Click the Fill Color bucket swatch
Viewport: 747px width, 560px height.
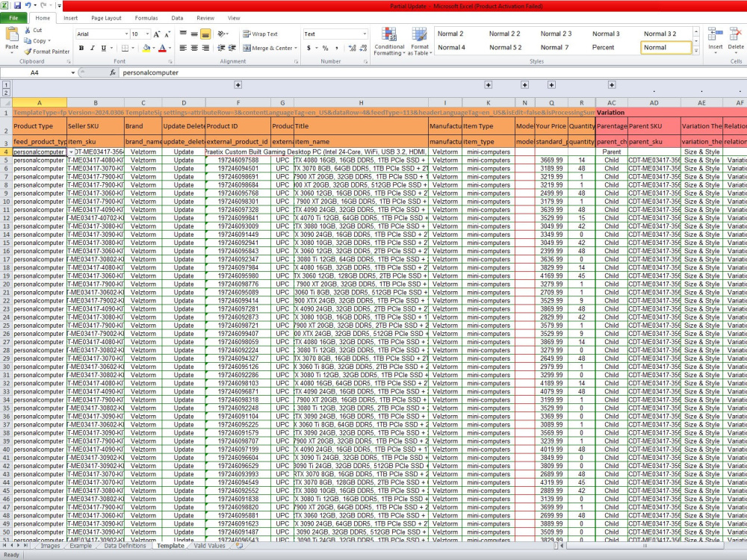click(x=146, y=48)
